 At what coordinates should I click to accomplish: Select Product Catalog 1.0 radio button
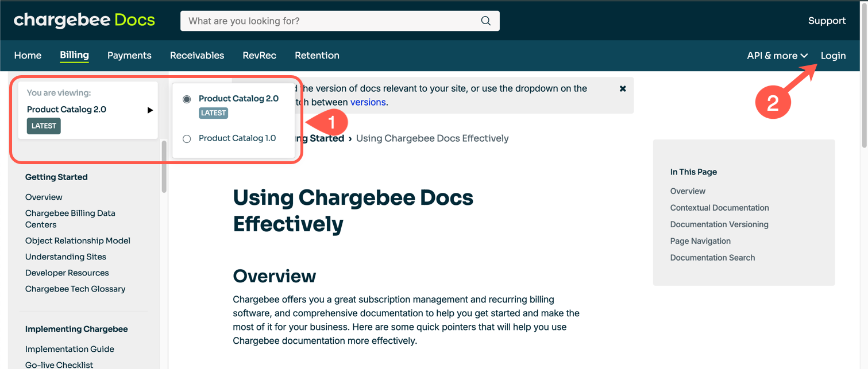pos(187,139)
